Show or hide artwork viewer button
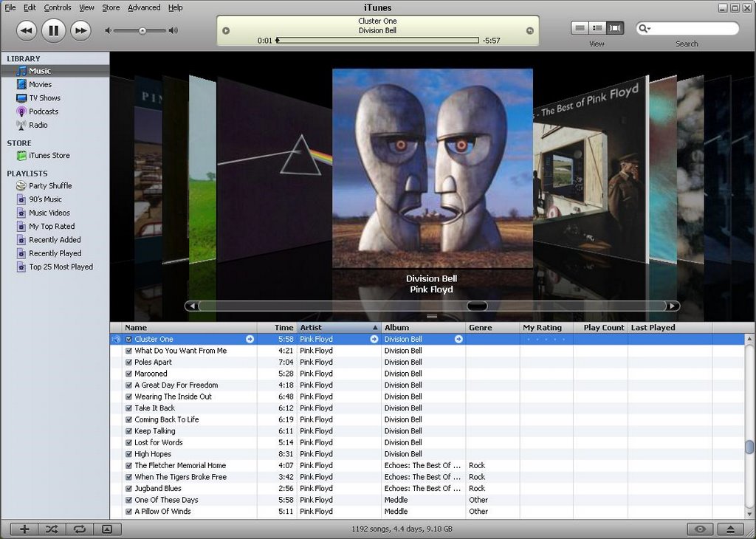Viewport: 756px width, 539px height. tap(107, 529)
